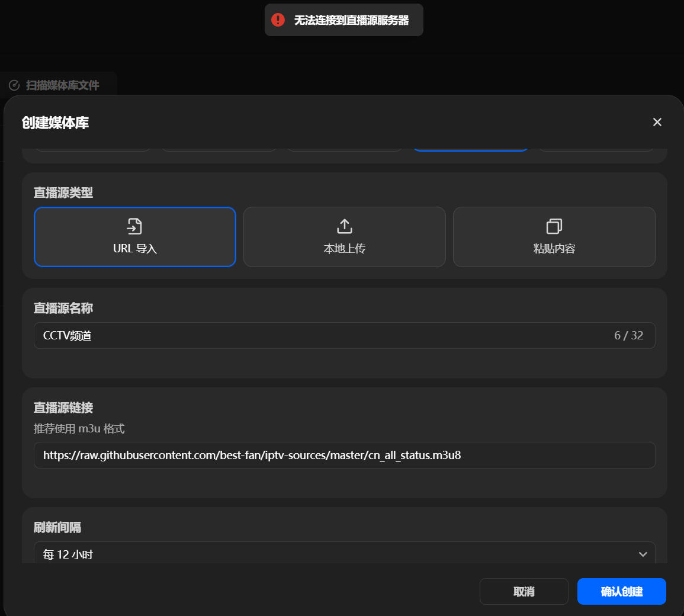Click the scan icon beside 扫描媒体库文件

tap(14, 85)
